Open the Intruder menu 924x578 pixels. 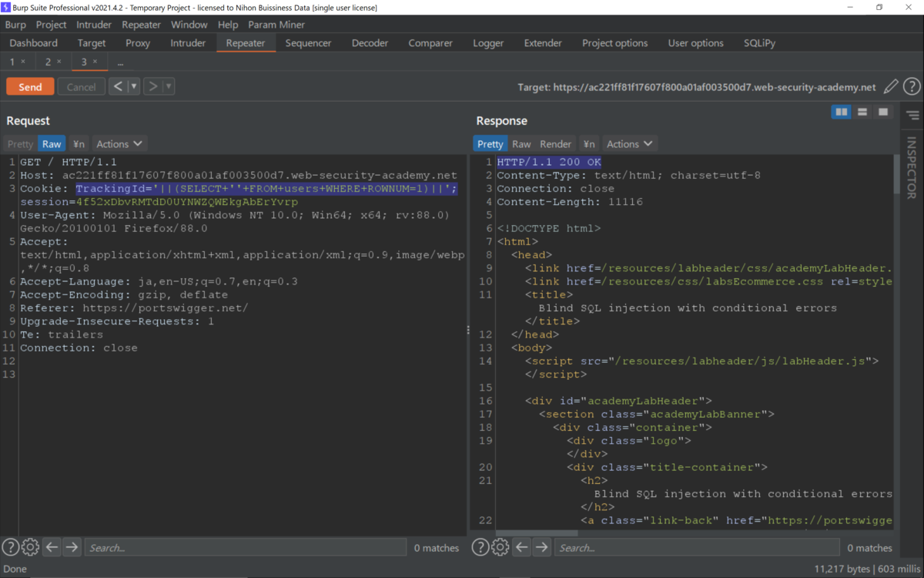coord(94,25)
